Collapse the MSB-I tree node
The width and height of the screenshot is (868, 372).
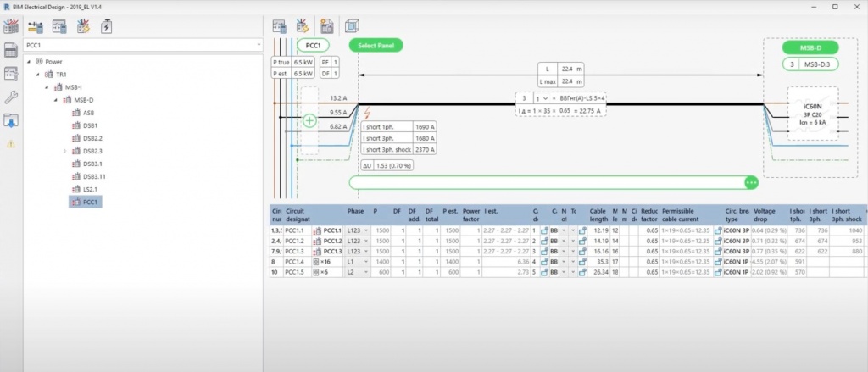coord(47,87)
